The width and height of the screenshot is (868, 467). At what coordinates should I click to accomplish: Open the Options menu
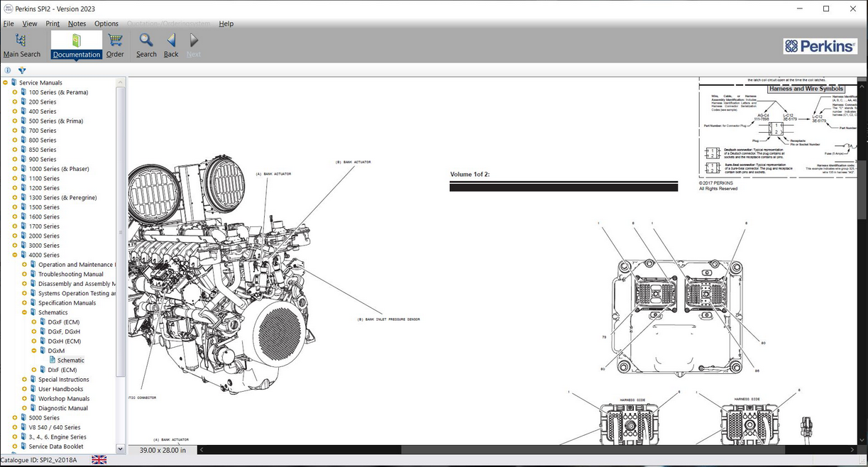[106, 23]
